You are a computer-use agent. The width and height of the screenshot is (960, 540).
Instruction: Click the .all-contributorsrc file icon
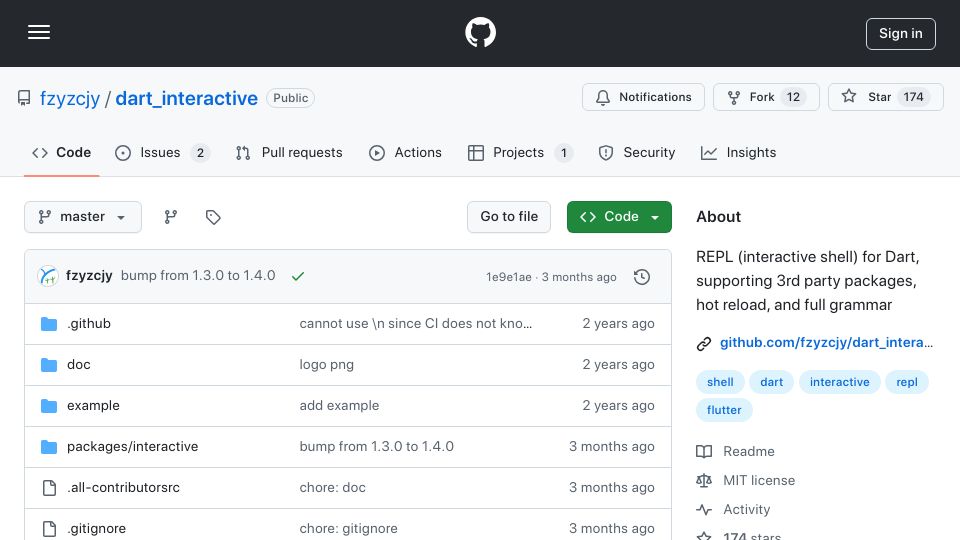pos(49,488)
